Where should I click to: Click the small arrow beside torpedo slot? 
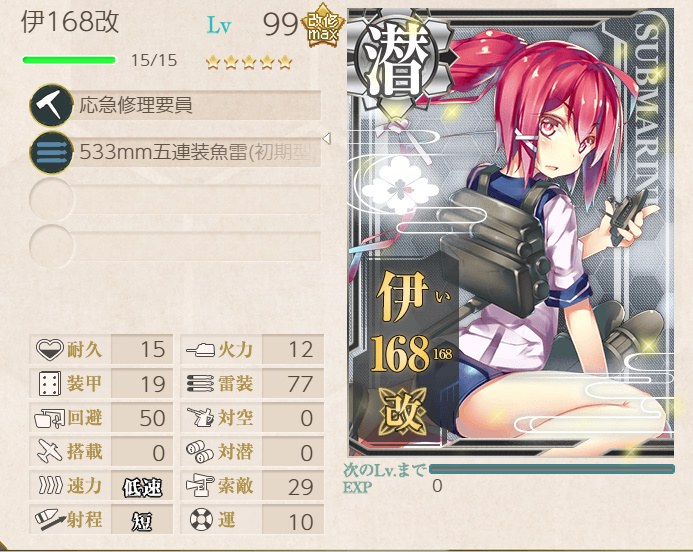coord(327,139)
